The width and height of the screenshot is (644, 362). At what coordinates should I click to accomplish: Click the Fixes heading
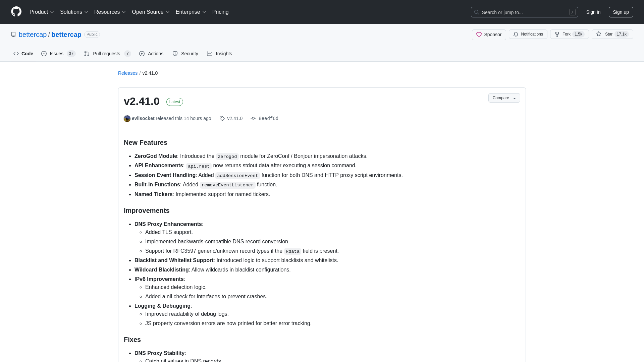pos(132,340)
